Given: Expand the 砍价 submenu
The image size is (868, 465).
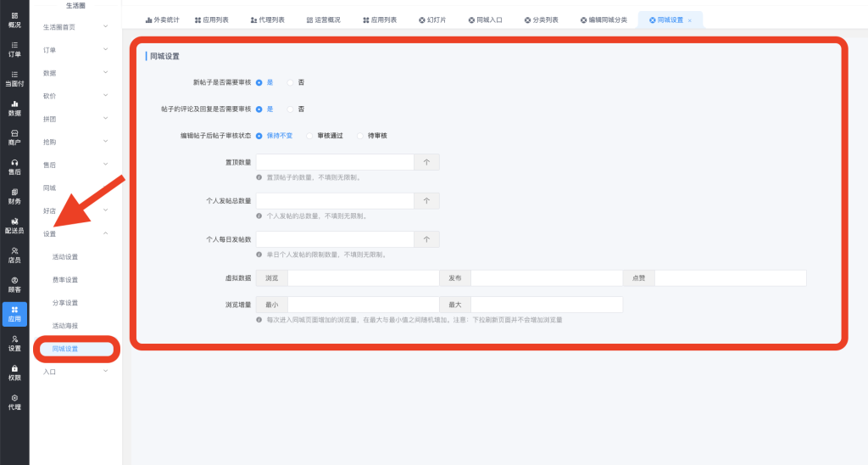Looking at the screenshot, I should point(76,96).
